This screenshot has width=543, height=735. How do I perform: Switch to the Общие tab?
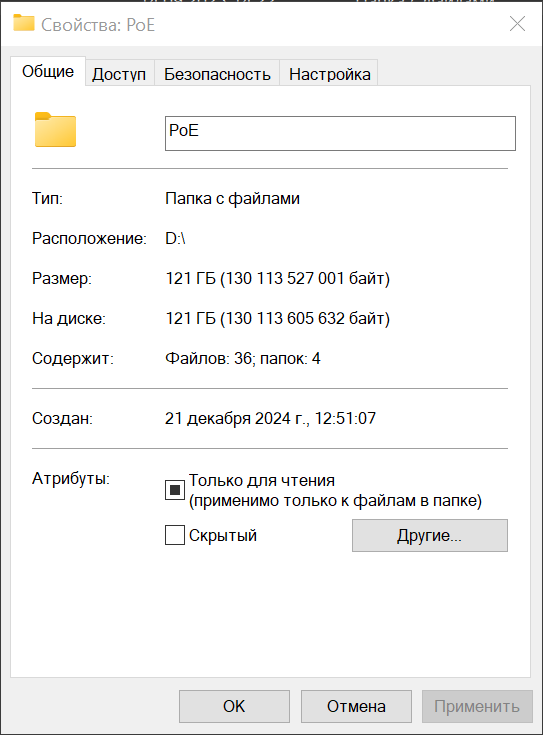pos(48,72)
